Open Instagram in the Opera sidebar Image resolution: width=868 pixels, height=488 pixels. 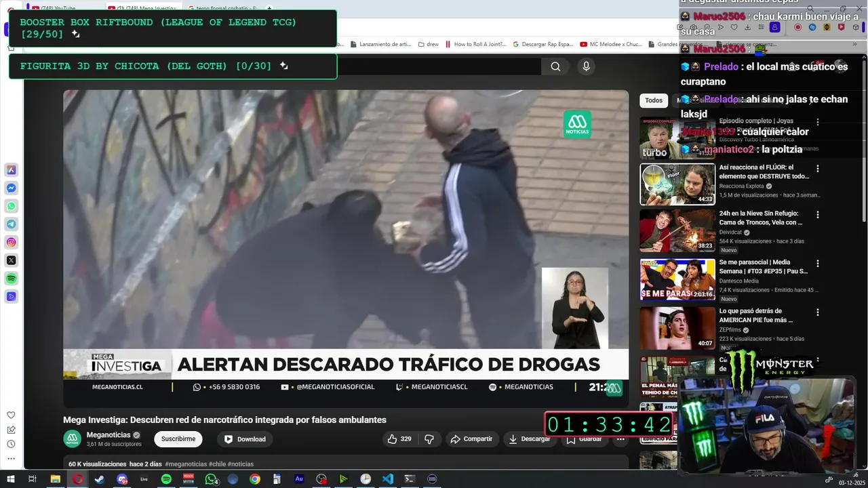click(12, 242)
